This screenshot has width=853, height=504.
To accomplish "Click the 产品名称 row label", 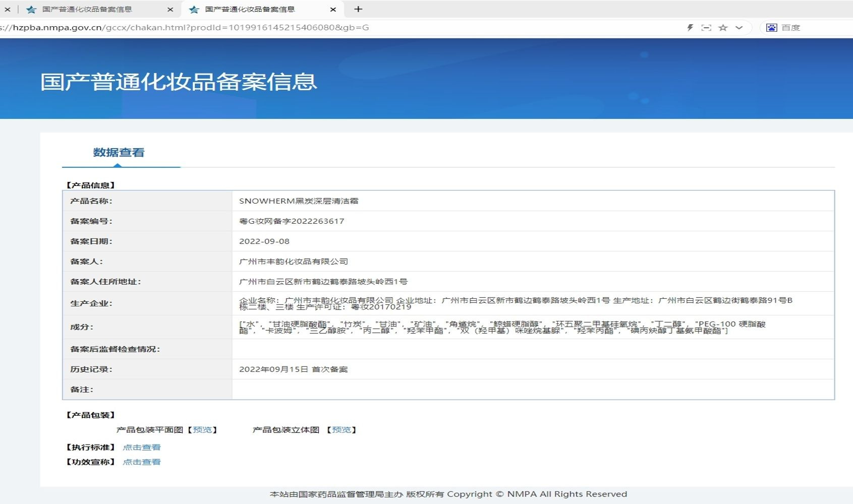I will pos(91,201).
